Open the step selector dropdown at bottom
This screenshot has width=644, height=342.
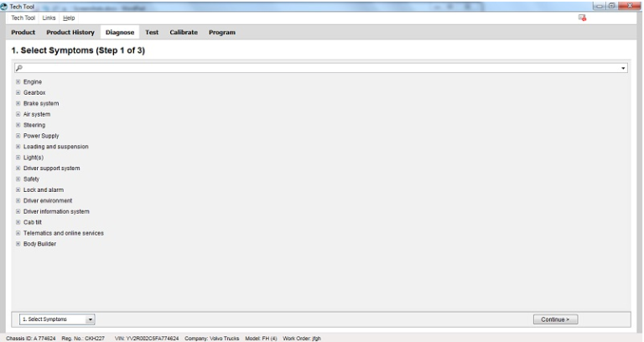pyautogui.click(x=91, y=319)
